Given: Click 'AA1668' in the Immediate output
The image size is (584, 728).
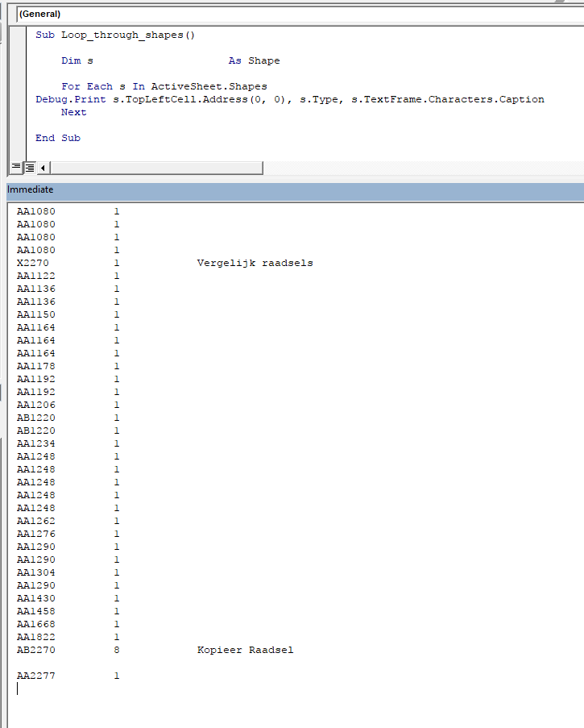Looking at the screenshot, I should (35, 624).
